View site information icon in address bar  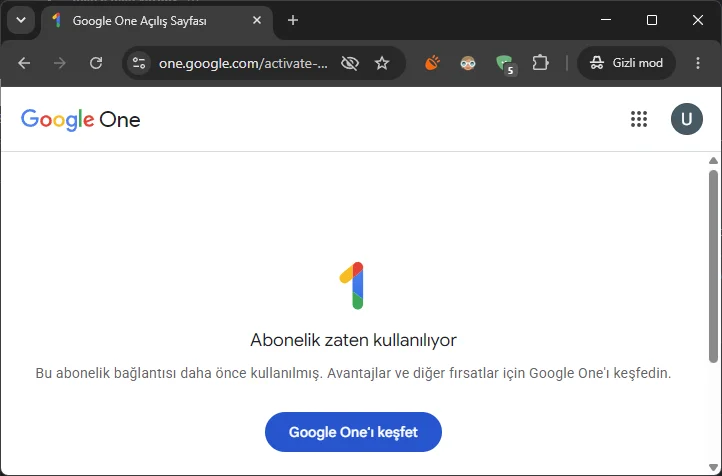pos(139,63)
